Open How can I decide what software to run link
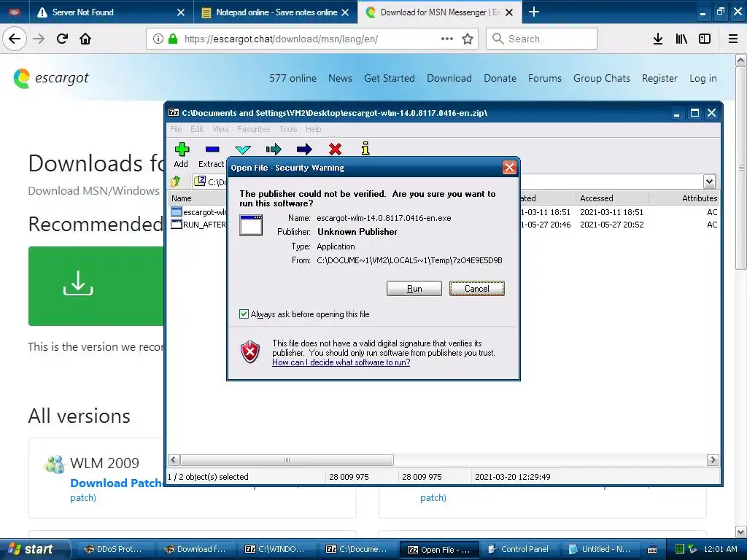The width and height of the screenshot is (747, 560). pos(341,362)
